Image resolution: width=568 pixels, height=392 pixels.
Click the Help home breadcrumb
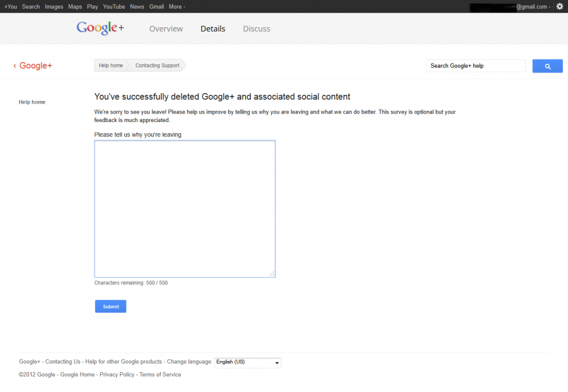tap(111, 65)
